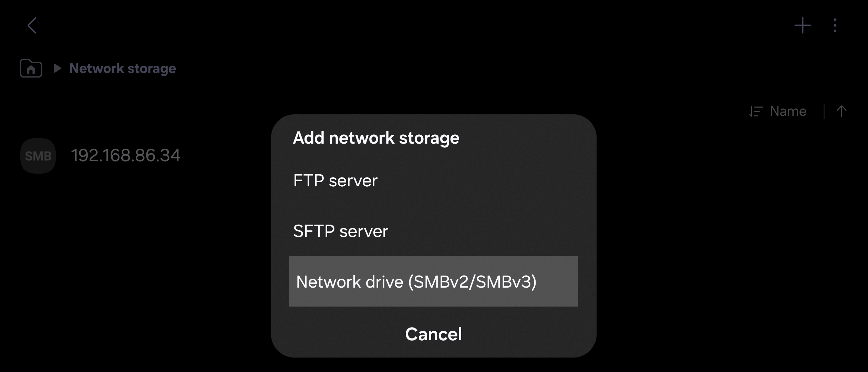Click the SMB badge icon
Viewport: 868px width, 372px height.
coord(38,156)
